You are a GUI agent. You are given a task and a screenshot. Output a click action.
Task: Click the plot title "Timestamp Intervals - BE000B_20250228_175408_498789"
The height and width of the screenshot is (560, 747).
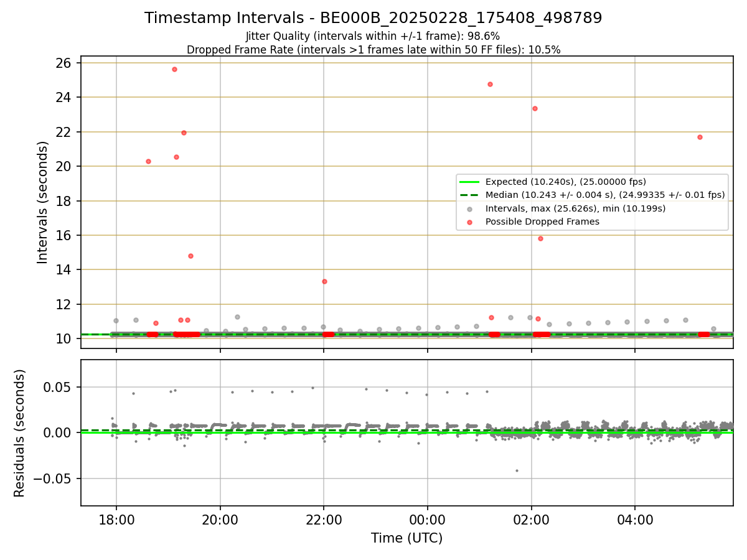tap(373, 18)
